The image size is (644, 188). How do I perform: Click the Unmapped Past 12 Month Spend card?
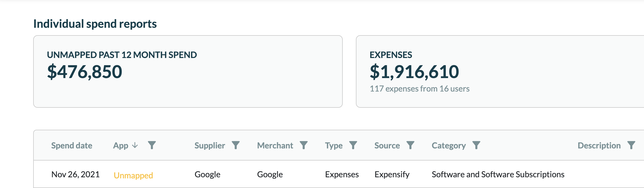click(x=188, y=71)
